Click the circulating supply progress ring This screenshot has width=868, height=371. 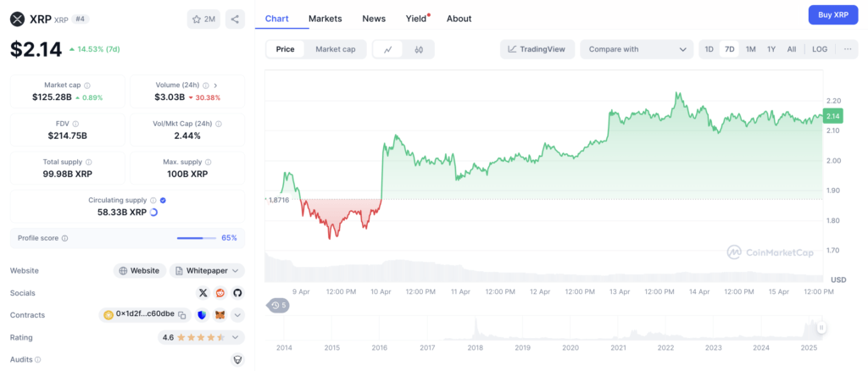point(154,213)
